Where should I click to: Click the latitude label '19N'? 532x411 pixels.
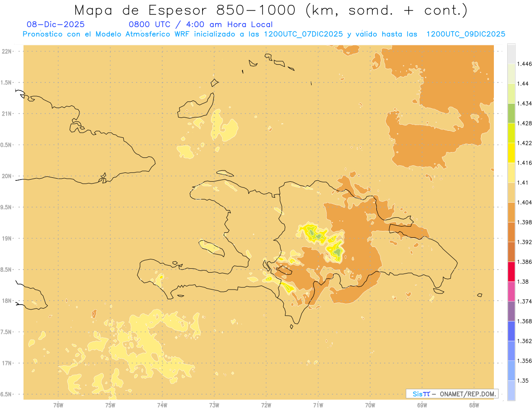(x=7, y=238)
